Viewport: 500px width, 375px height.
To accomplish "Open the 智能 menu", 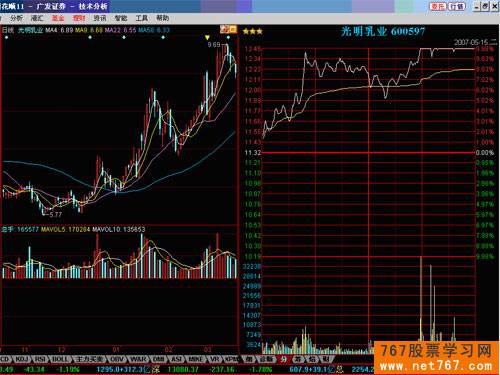I will (121, 18).
